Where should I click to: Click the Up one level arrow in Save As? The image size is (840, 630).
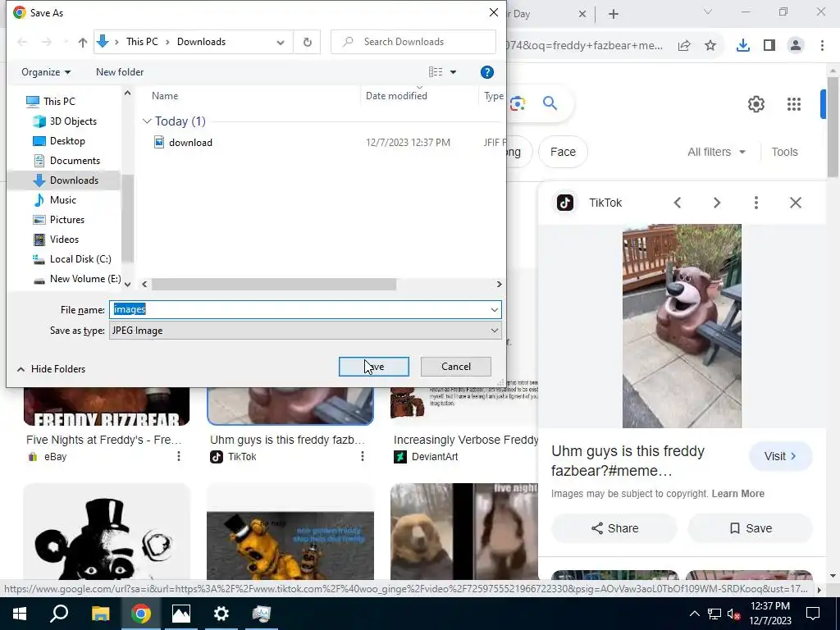coord(83,42)
